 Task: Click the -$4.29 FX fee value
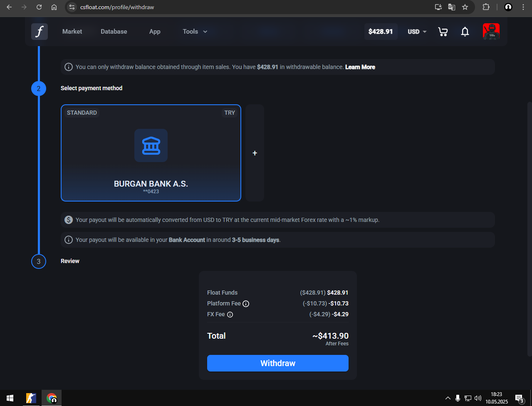[341, 314]
